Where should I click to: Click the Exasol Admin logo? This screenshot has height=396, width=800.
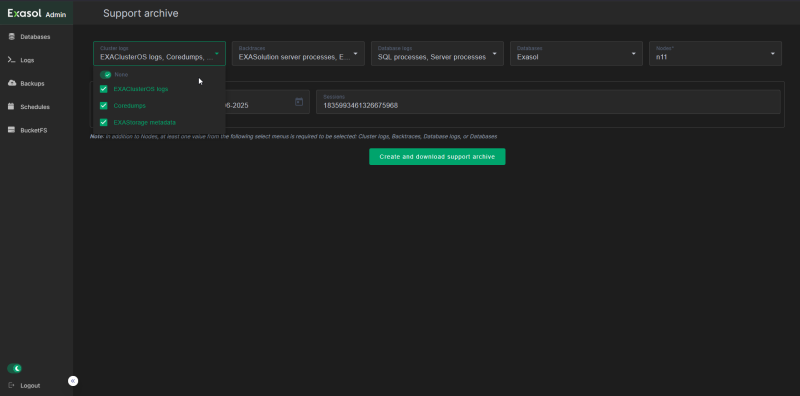(37, 14)
